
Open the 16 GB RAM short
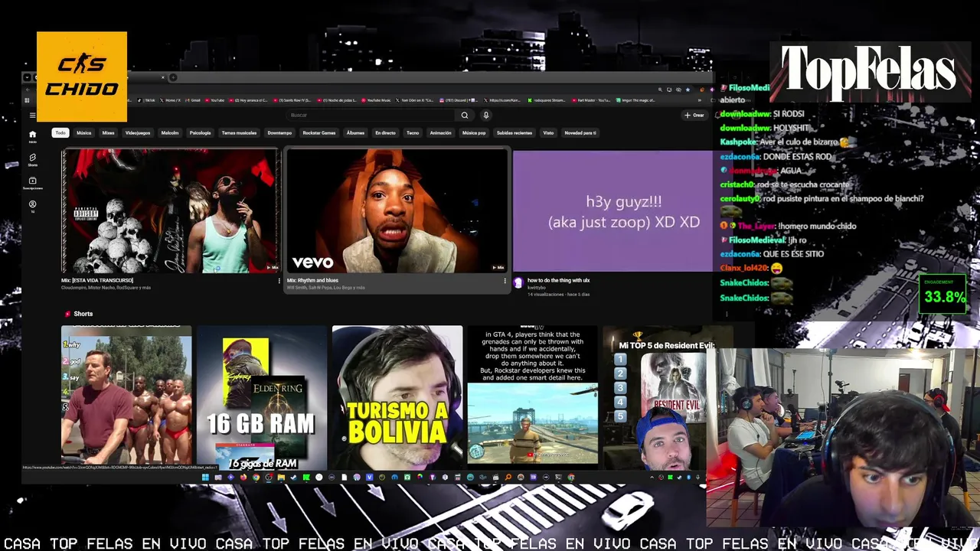coord(262,397)
